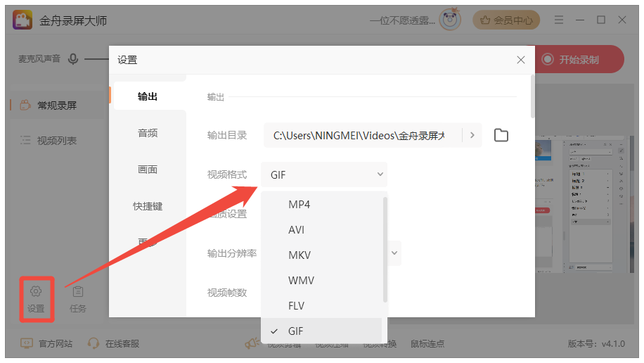Open 鼠标连点 tool link

[427, 344]
